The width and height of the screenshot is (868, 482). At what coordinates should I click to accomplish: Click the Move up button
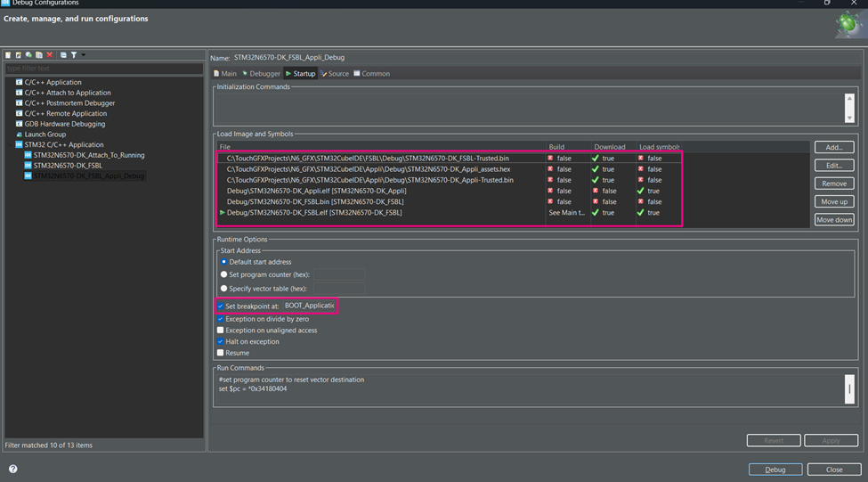[x=833, y=201]
